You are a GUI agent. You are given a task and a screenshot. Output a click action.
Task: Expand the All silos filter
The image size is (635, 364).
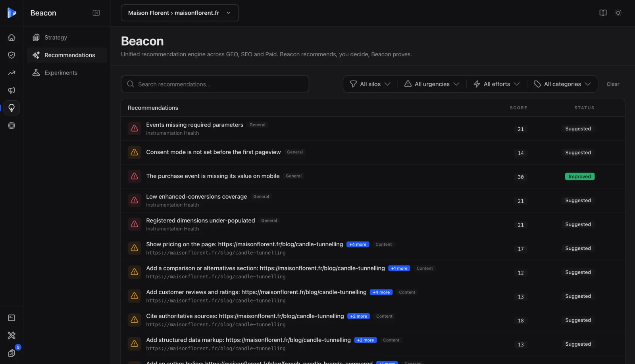[x=370, y=84]
